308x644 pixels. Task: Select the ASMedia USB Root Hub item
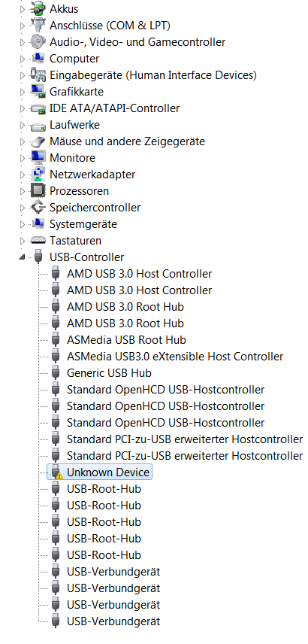(x=126, y=340)
